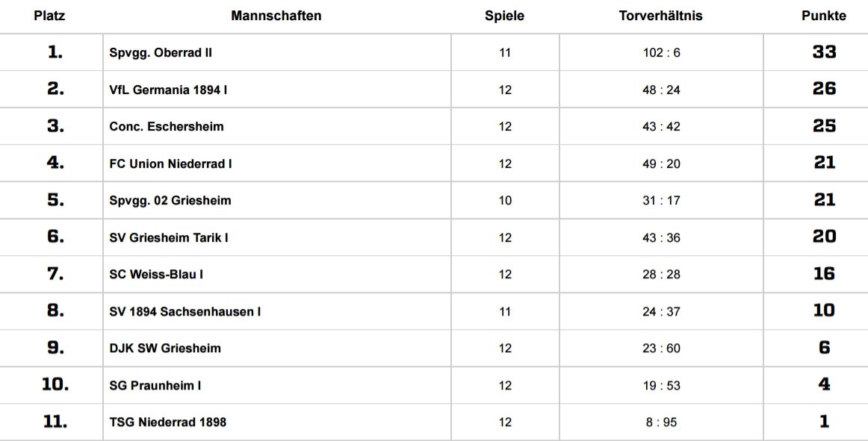Screen dimensions: 868x441
Task: Click the 33 points value
Action: point(824,51)
